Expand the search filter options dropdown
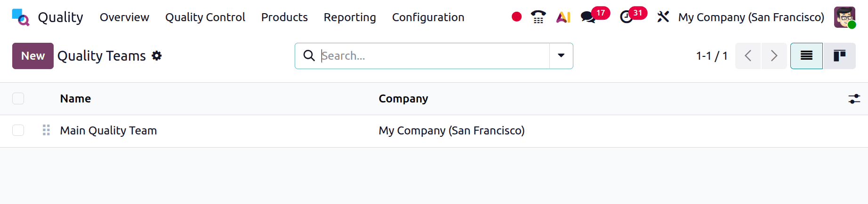868x204 pixels. pyautogui.click(x=561, y=56)
